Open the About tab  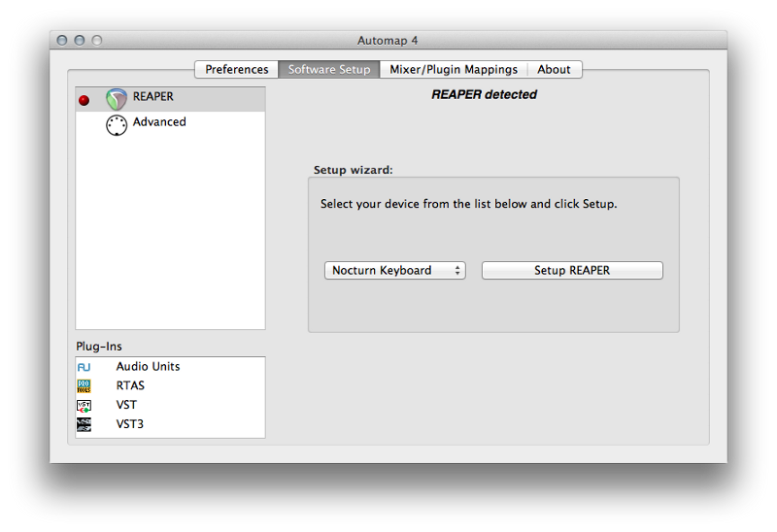click(x=554, y=69)
